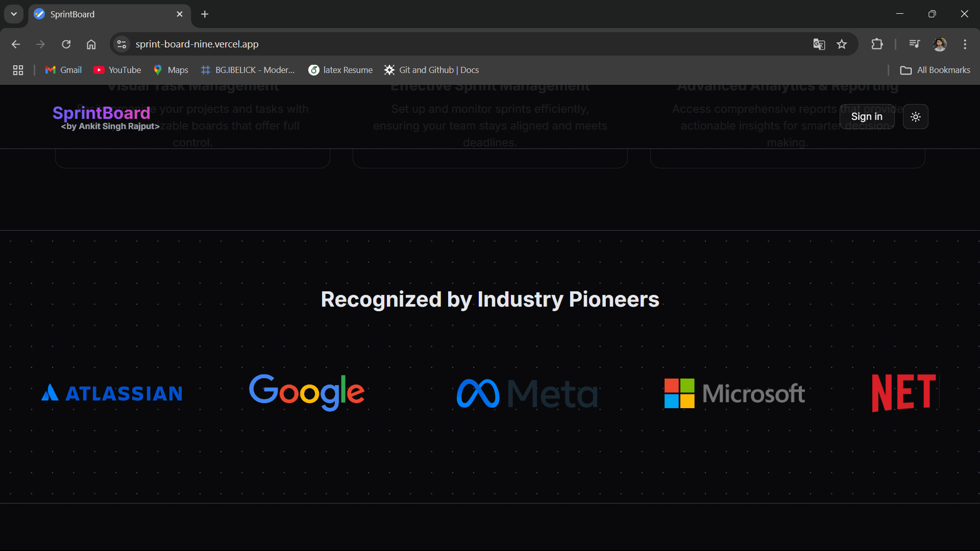This screenshot has height=551, width=980.
Task: Open the All Bookmarks folder
Action: pyautogui.click(x=935, y=70)
